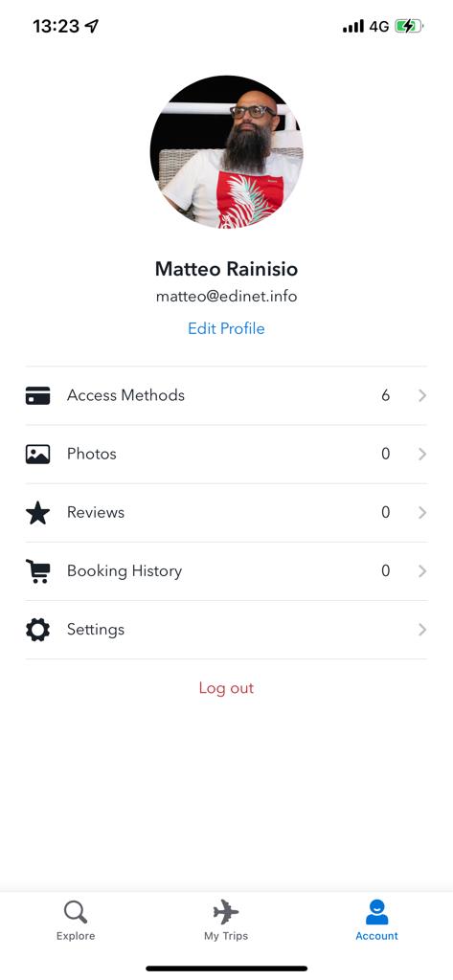Tap the red Log out button
453x980 pixels.
pos(226,688)
